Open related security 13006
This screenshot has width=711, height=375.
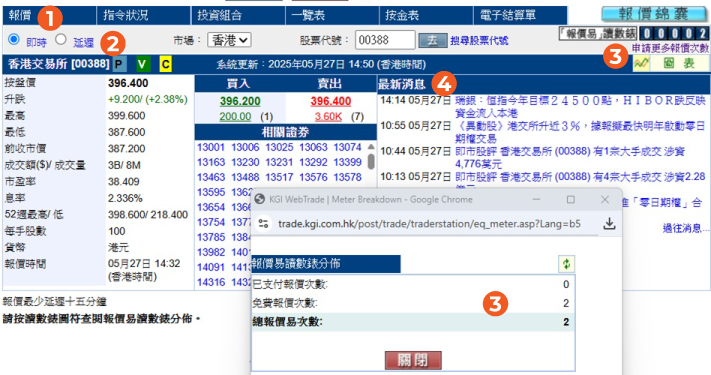click(x=245, y=147)
